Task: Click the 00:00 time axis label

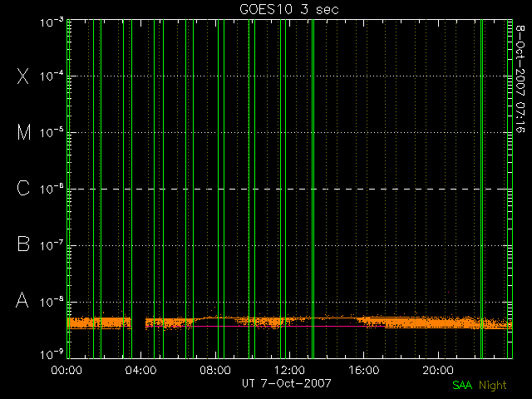Action: (x=66, y=370)
